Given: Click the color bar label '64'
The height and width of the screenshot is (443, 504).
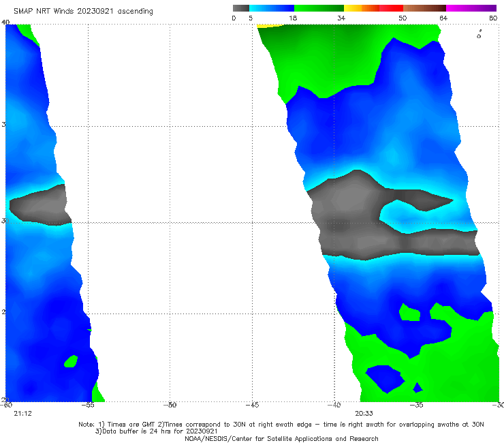Looking at the screenshot, I should coord(443,18).
